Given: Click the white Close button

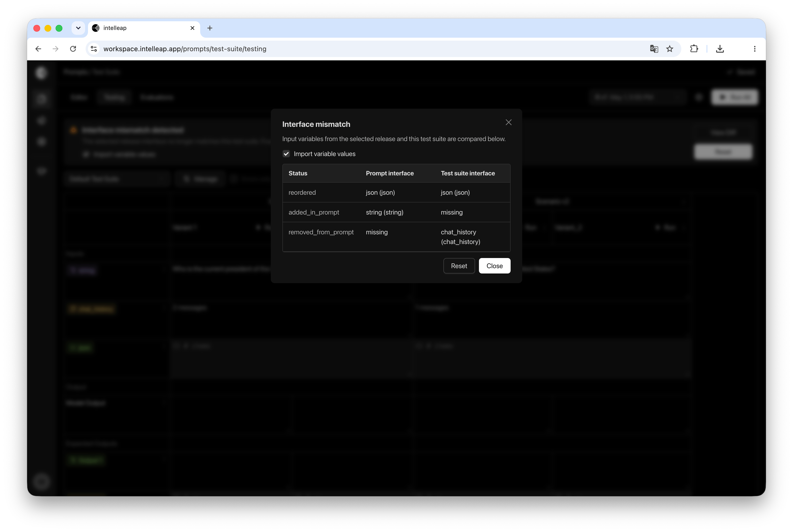Looking at the screenshot, I should point(494,266).
